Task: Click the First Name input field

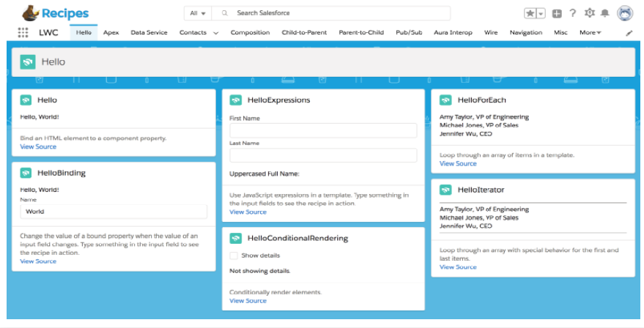Action: pos(323,130)
